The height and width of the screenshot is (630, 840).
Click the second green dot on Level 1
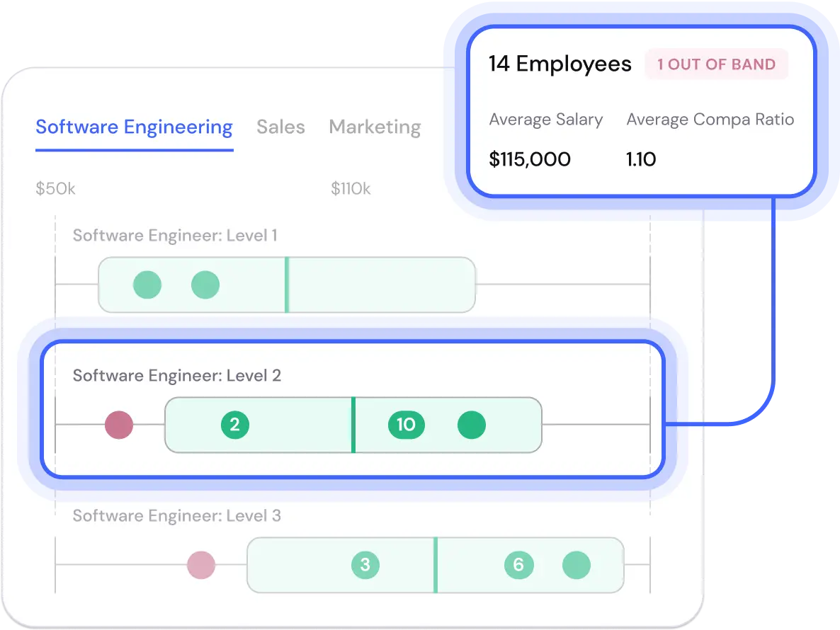pos(205,285)
